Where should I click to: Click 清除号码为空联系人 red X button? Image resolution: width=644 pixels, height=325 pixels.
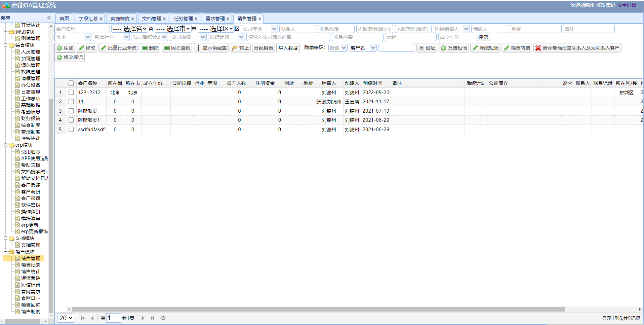point(577,48)
